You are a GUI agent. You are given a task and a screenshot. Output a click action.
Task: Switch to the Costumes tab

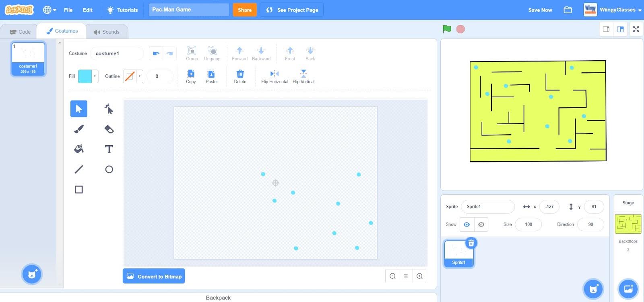pos(62,31)
